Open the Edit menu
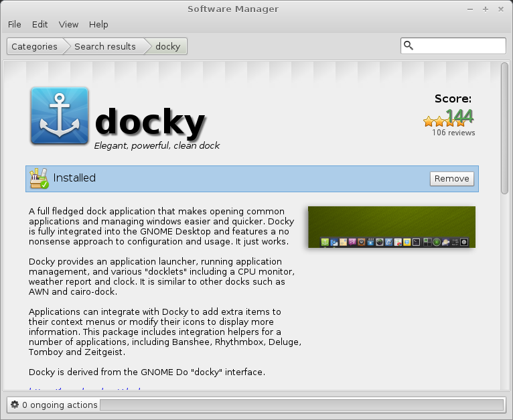Image resolution: width=513 pixels, height=420 pixels. [40, 25]
